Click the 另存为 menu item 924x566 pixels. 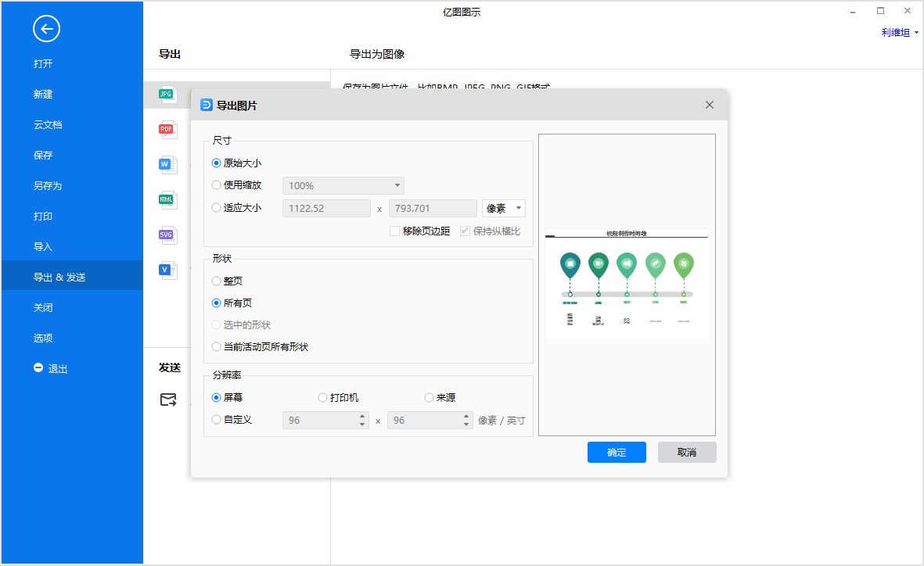(48, 185)
